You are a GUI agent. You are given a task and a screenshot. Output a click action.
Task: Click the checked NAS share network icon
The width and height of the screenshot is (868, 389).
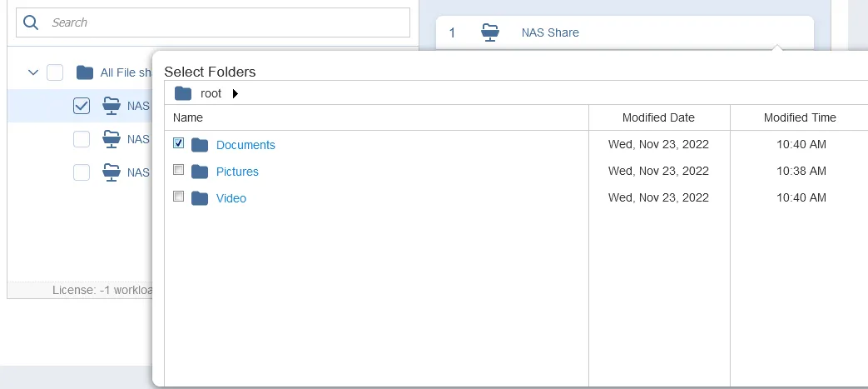(x=111, y=105)
